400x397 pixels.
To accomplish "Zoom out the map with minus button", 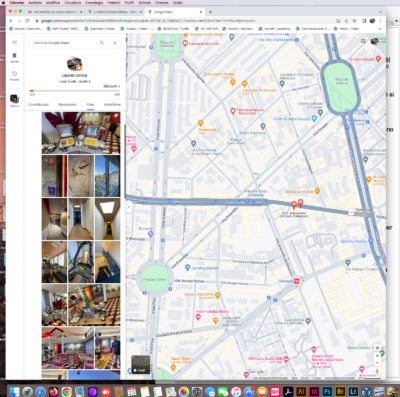I will point(377,362).
